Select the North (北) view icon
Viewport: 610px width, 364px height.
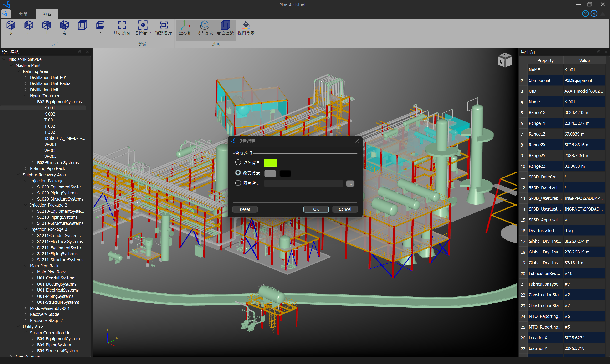[46, 25]
